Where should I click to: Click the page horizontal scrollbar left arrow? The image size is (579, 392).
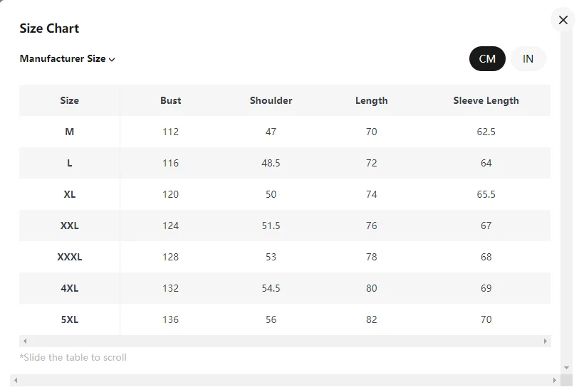click(16, 380)
